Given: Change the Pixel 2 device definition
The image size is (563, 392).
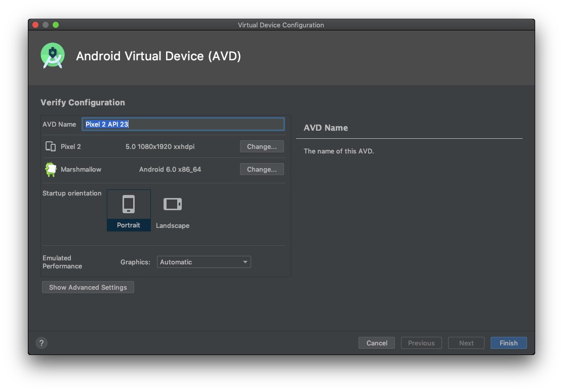Looking at the screenshot, I should click(x=262, y=146).
